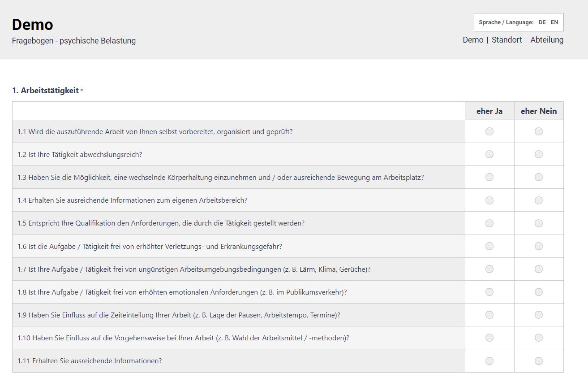Click 'Fragebogen - psychische Belastung' subtitle

pyautogui.click(x=74, y=41)
